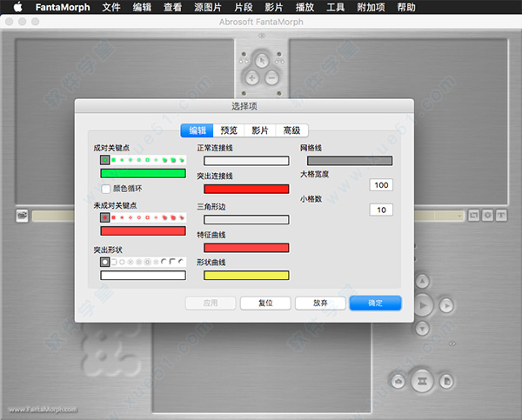Select the green filled square key dot style

click(x=113, y=160)
